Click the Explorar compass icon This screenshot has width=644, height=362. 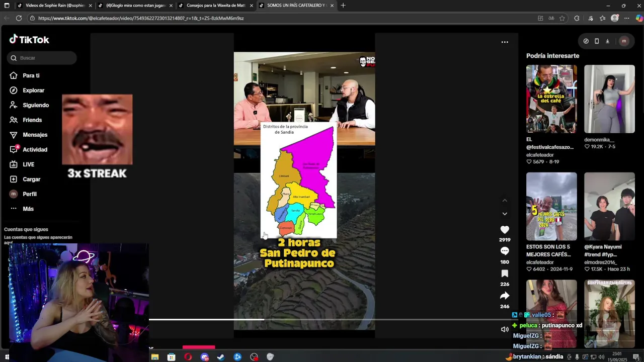pos(14,90)
